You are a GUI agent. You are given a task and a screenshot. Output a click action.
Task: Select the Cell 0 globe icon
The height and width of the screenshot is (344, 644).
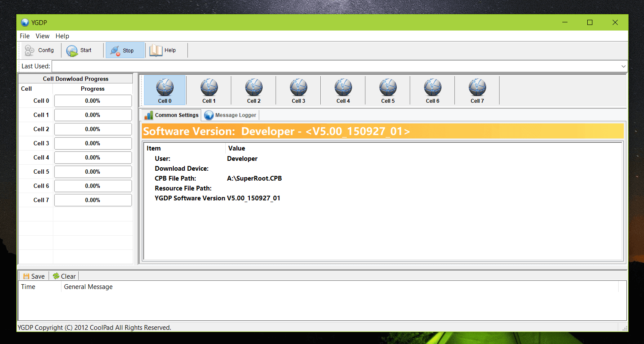point(165,87)
